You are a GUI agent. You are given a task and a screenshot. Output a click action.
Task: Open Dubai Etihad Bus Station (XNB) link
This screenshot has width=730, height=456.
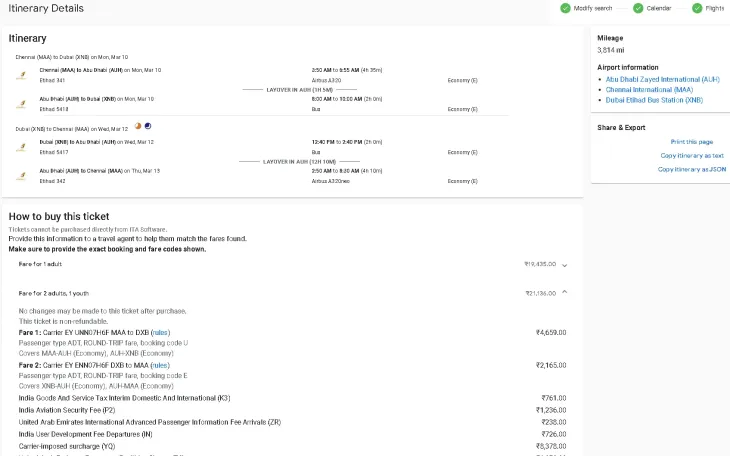point(654,100)
